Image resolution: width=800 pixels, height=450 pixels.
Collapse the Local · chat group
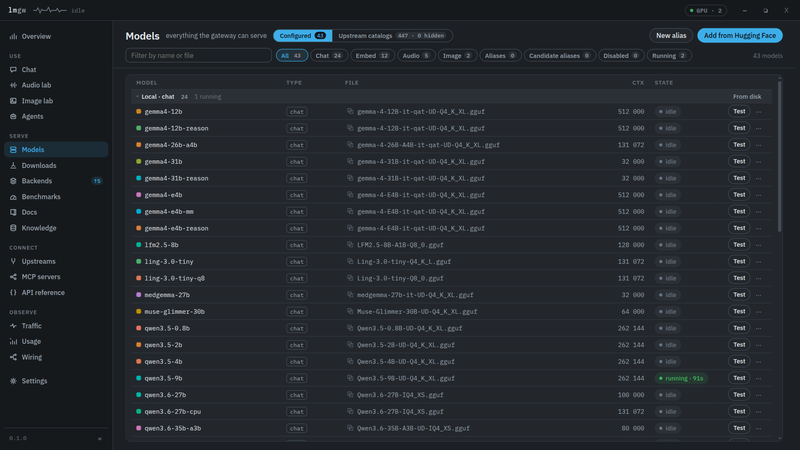click(x=137, y=96)
